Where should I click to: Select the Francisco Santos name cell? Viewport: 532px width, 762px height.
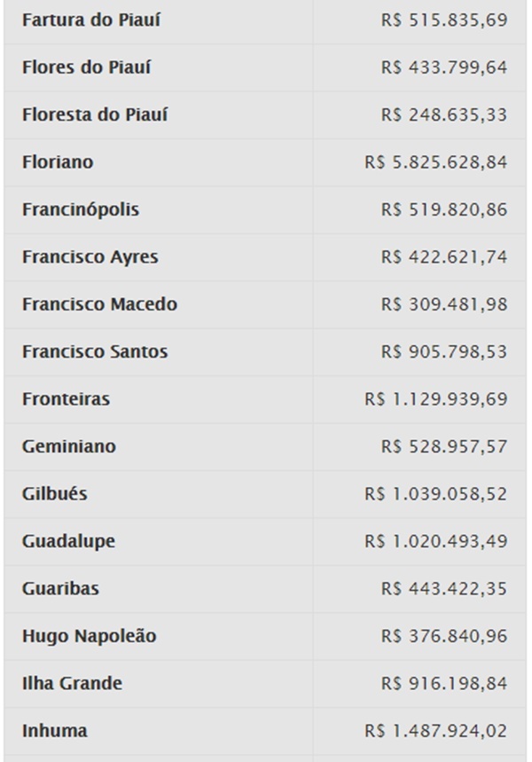click(x=95, y=352)
